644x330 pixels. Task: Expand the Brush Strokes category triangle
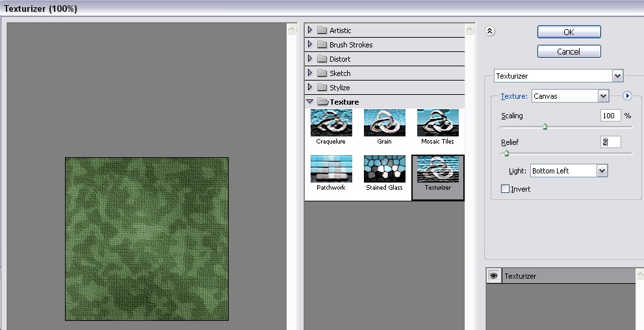310,44
